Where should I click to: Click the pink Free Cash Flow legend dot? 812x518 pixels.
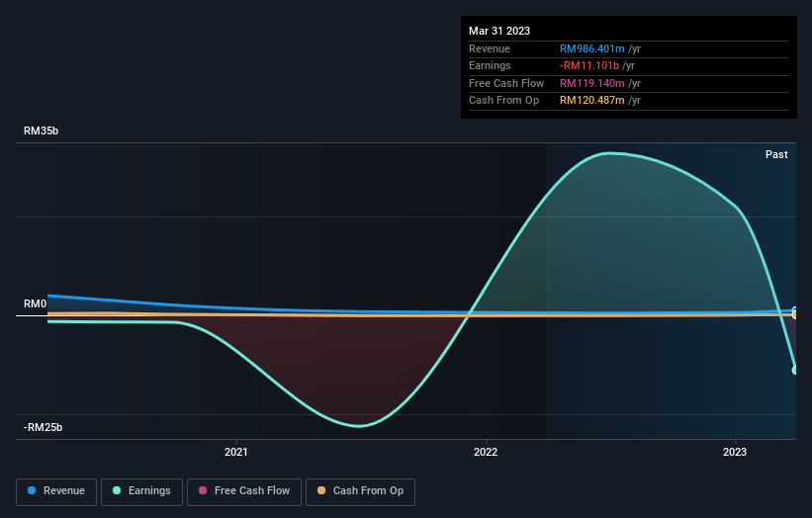coord(203,490)
